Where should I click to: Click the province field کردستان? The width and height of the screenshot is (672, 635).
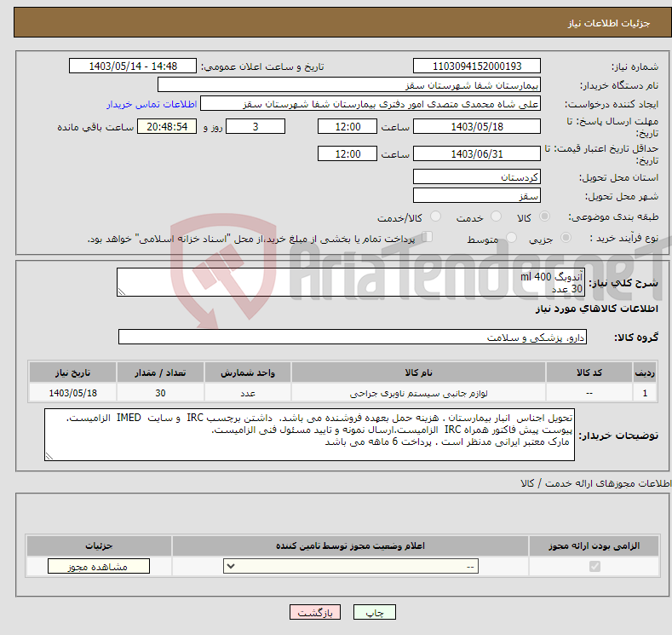[x=477, y=176]
